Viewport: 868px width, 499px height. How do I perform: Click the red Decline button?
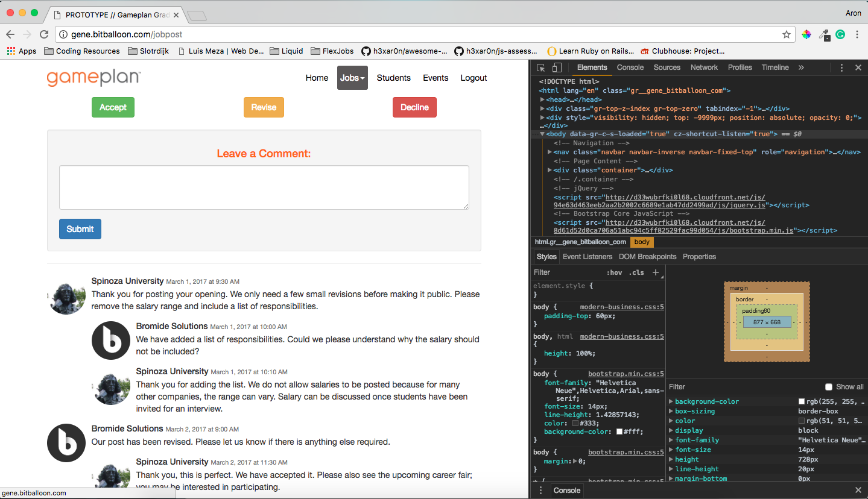tap(414, 107)
